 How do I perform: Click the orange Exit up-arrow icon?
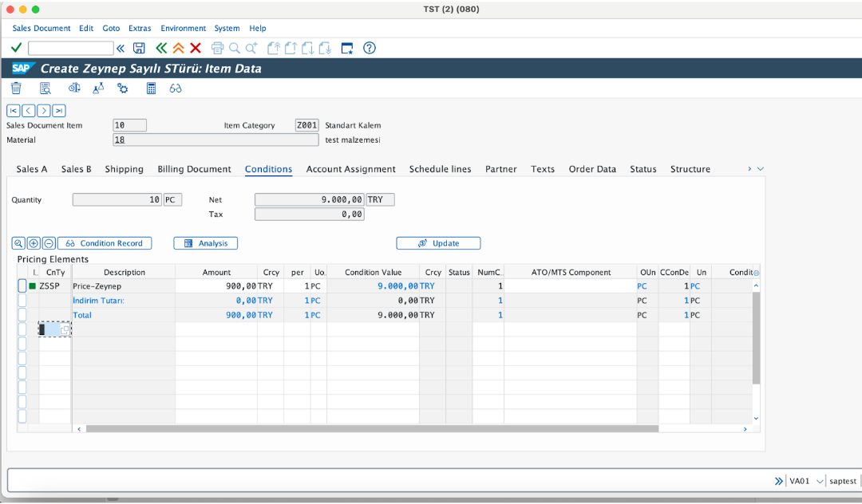178,49
